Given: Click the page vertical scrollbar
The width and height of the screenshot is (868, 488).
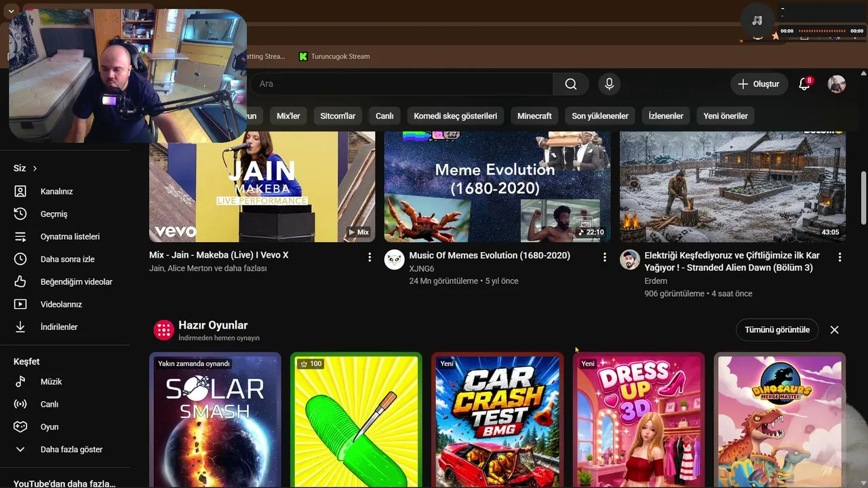Looking at the screenshot, I should [x=863, y=197].
